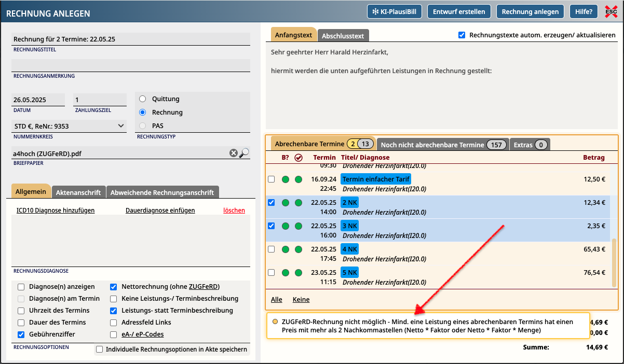624x364 pixels.
Task: Click the Termin einfacher Tarif badge
Action: pyautogui.click(x=376, y=179)
